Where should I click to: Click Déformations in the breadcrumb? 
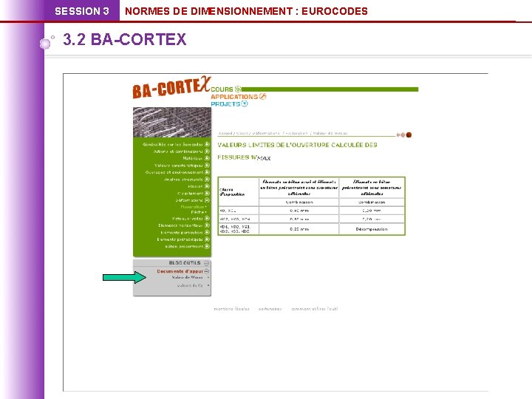(266, 133)
